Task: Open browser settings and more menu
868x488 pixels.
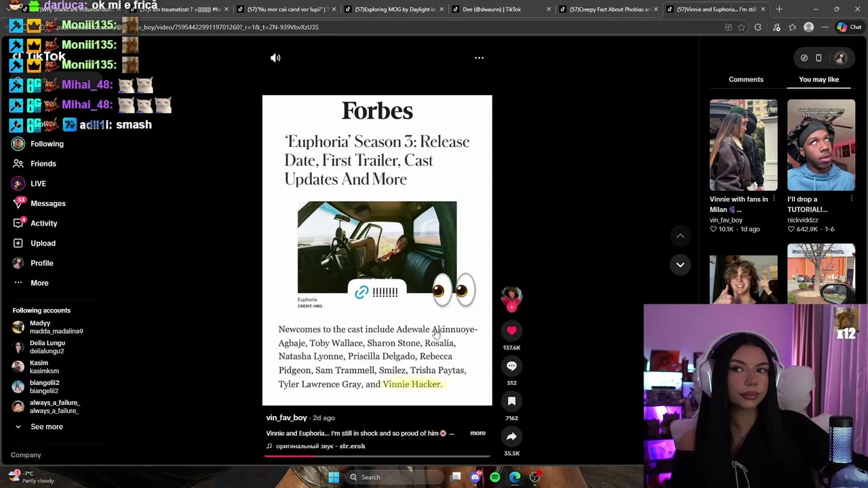Action: tap(825, 27)
